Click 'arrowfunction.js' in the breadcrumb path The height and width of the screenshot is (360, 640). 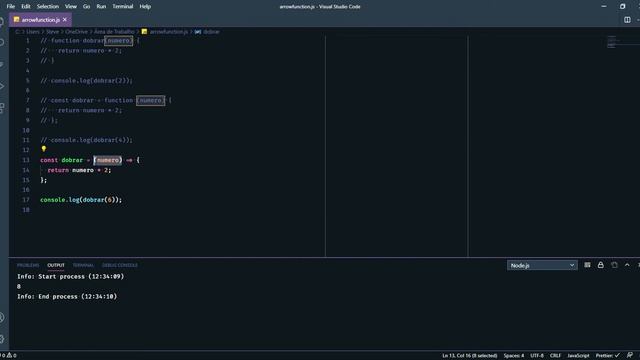(x=169, y=31)
